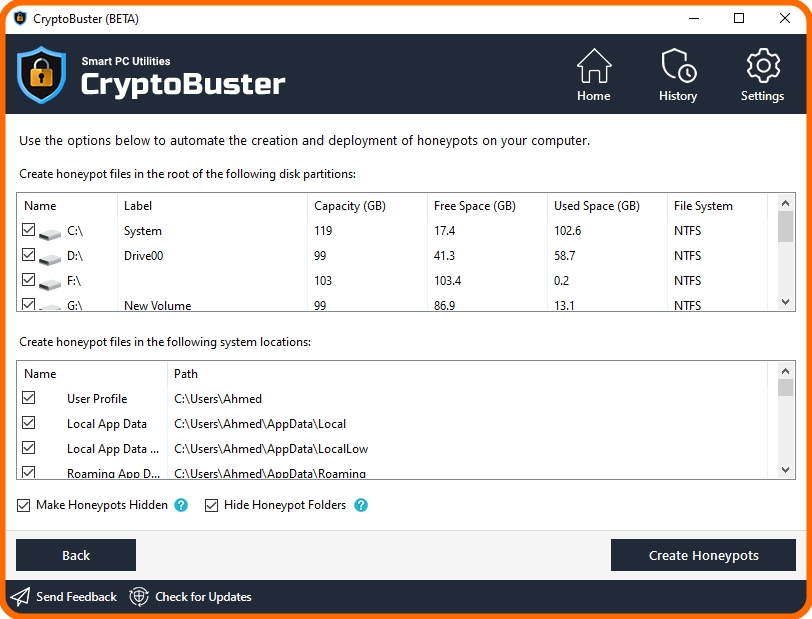Click the "C:\Users\Ahmed\AppData\Local" path

[260, 424]
